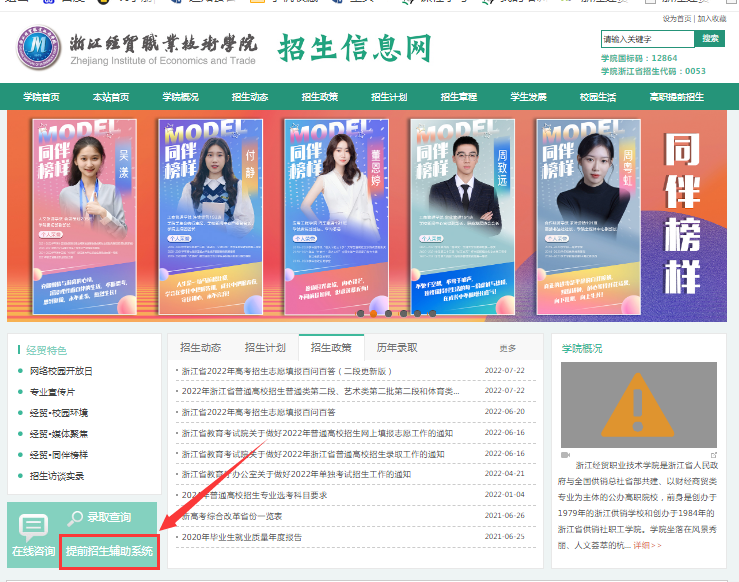Open the 高职提前招生 navigation menu item
Screen dimensions: 739x582
(676, 97)
